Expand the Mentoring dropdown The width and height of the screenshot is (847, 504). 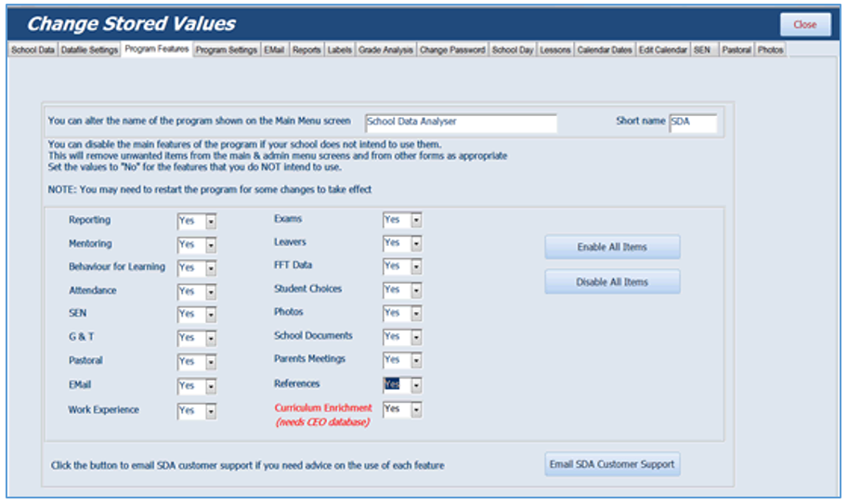point(211,245)
